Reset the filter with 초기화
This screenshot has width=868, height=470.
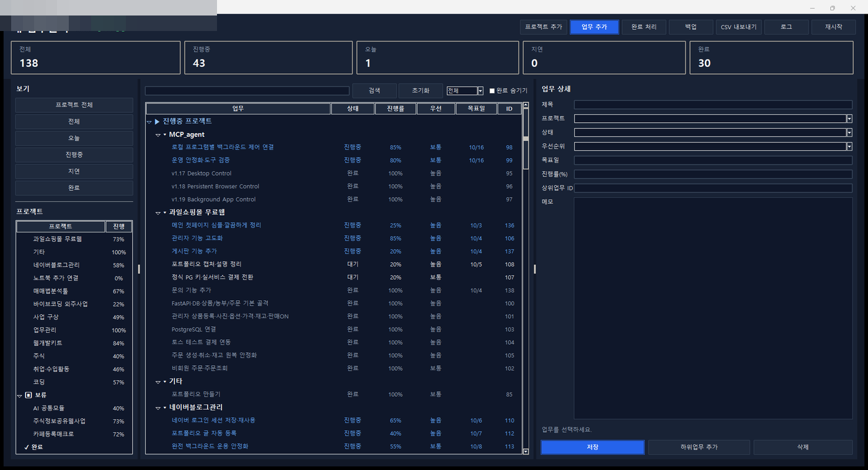click(x=421, y=91)
